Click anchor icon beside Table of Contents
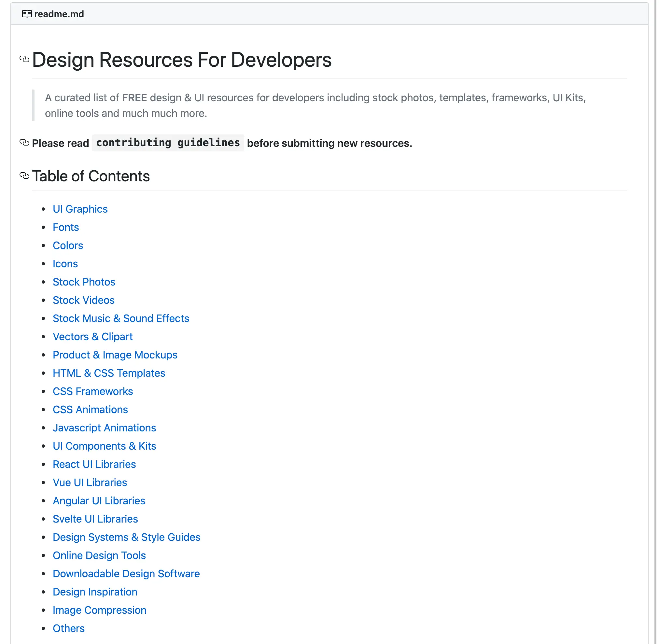The image size is (659, 644). coord(24,176)
